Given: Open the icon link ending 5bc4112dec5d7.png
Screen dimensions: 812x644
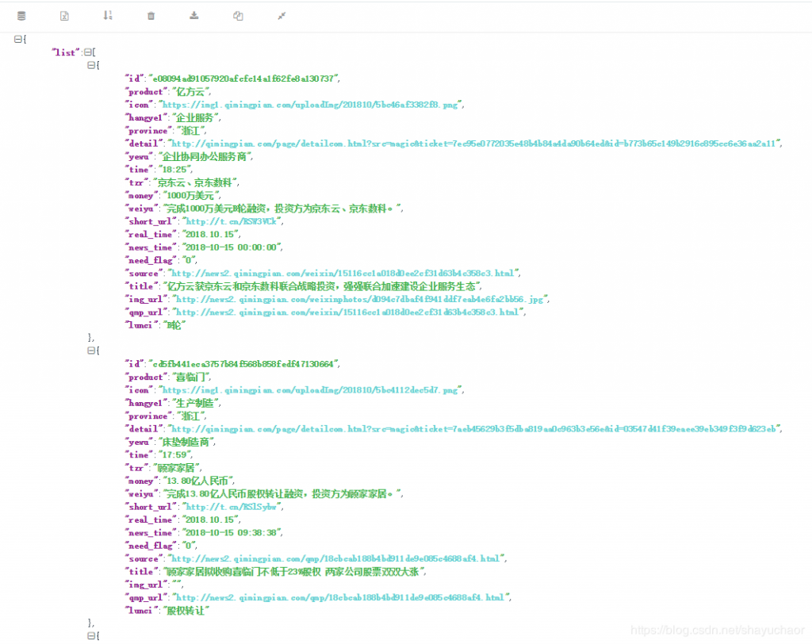Looking at the screenshot, I should [311, 389].
